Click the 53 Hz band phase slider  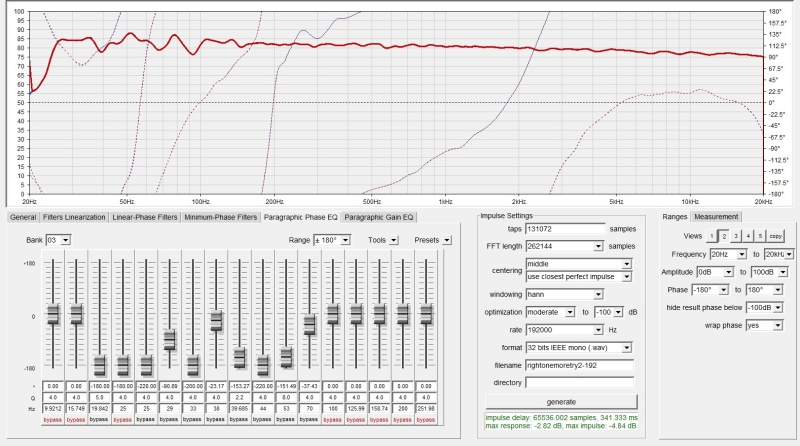(287, 357)
